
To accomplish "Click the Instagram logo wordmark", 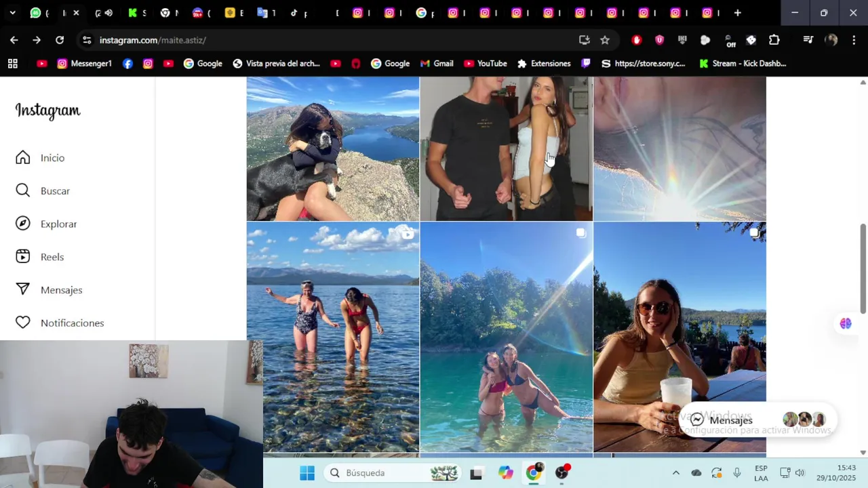I will click(47, 111).
